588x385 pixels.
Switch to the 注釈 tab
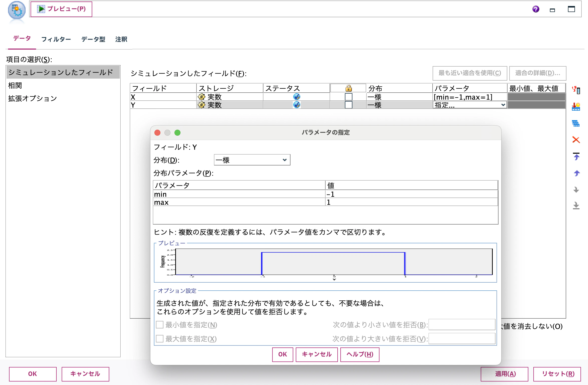click(x=121, y=39)
